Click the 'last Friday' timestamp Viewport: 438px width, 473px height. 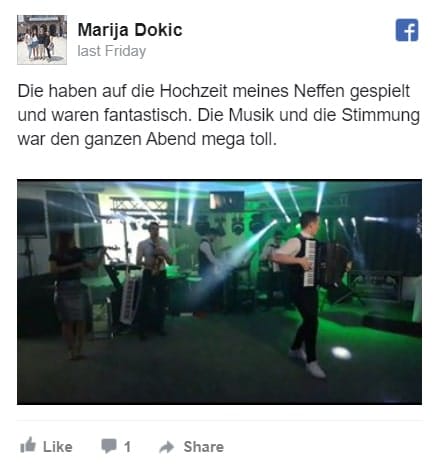[x=112, y=51]
